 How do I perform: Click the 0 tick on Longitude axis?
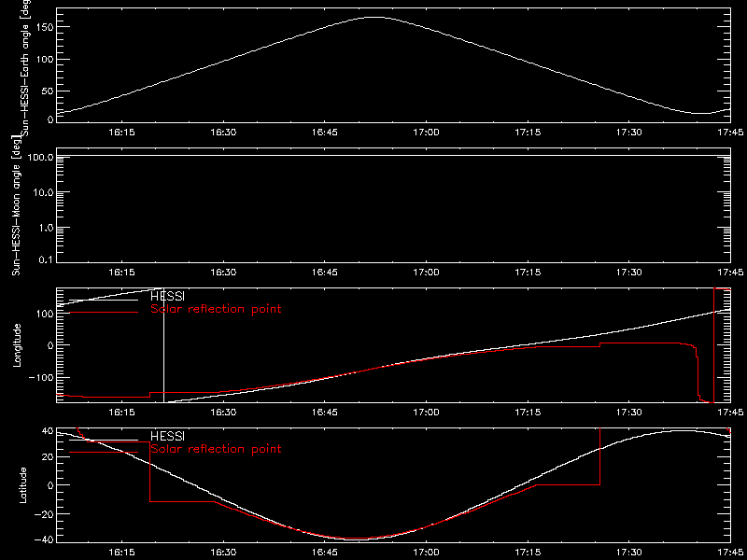(x=49, y=344)
